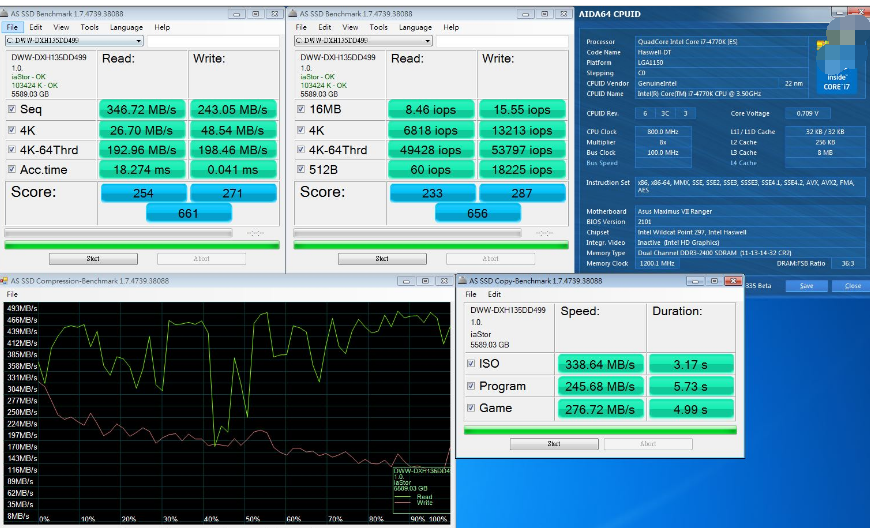Click Abort in Copy-Benchmark window
The height and width of the screenshot is (528, 870).
tap(648, 444)
